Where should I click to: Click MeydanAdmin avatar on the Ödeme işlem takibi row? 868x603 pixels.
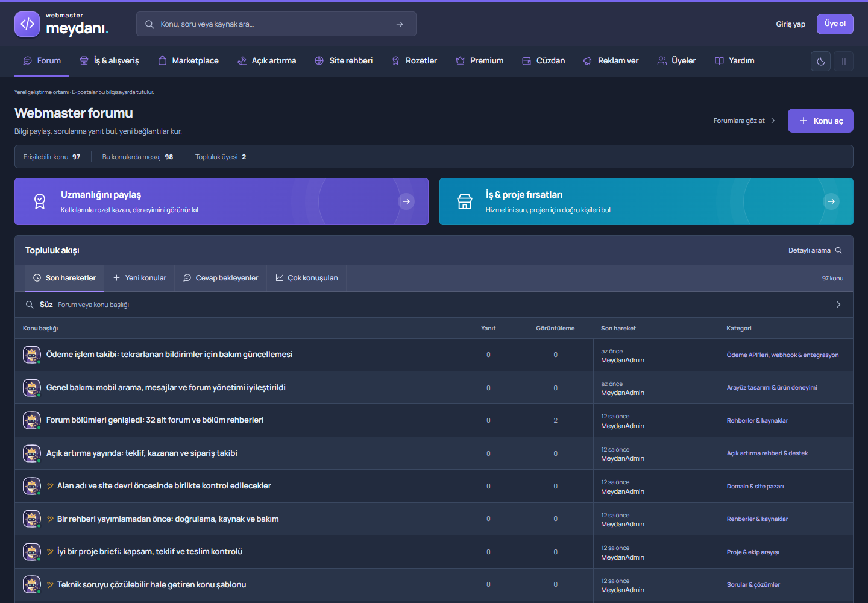pyautogui.click(x=31, y=355)
